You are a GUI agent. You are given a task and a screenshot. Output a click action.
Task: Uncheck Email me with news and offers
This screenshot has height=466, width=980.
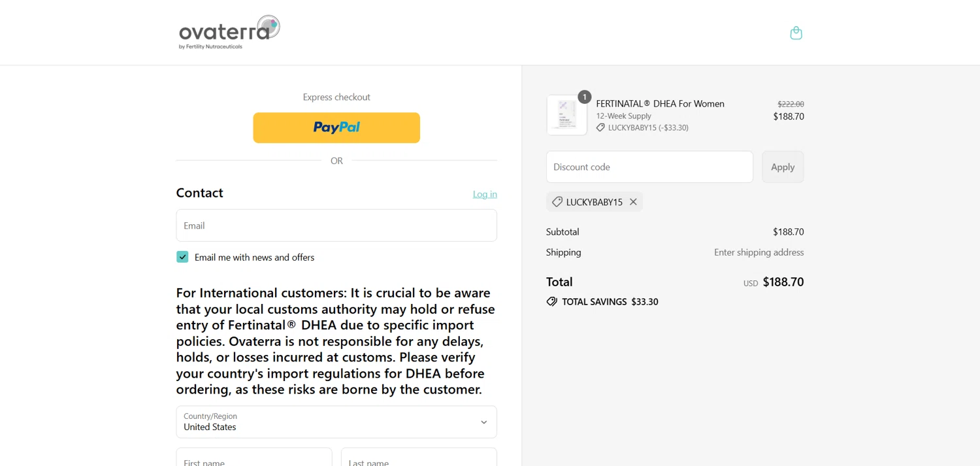[x=182, y=257]
